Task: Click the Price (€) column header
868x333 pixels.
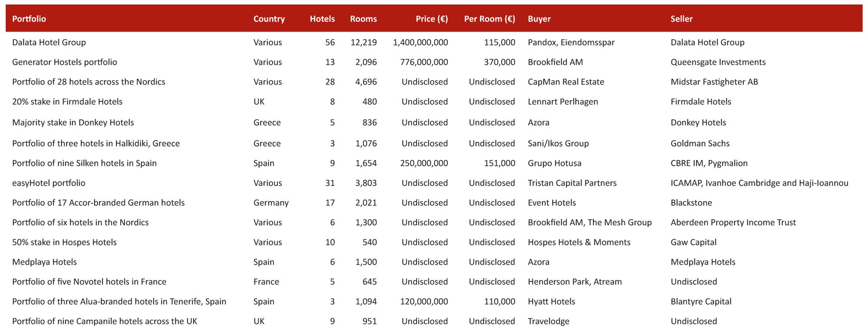Action: tap(431, 19)
